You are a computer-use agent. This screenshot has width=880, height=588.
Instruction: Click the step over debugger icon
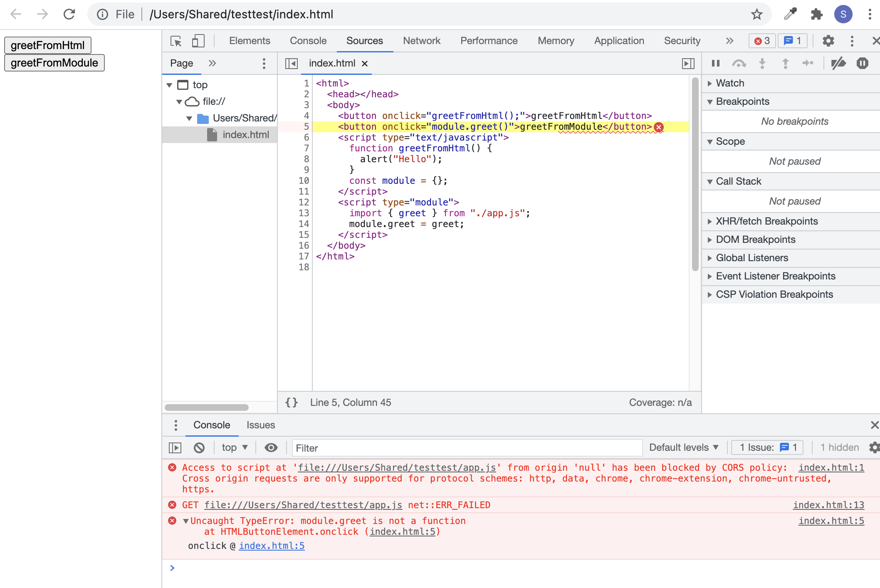[x=739, y=63]
